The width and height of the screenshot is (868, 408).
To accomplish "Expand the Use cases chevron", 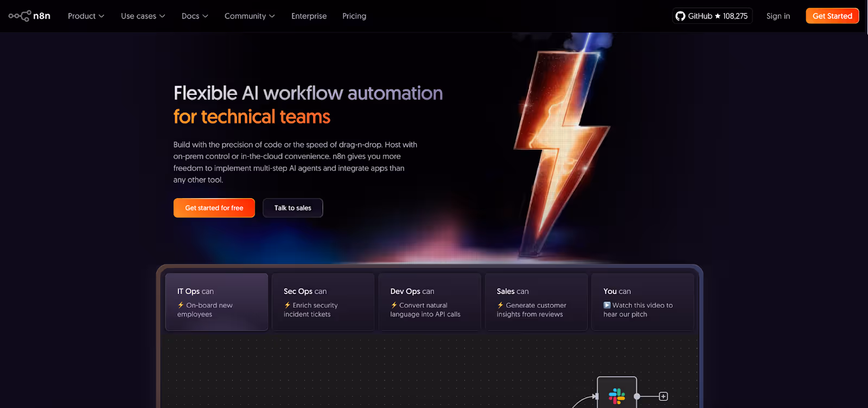I will tap(162, 16).
